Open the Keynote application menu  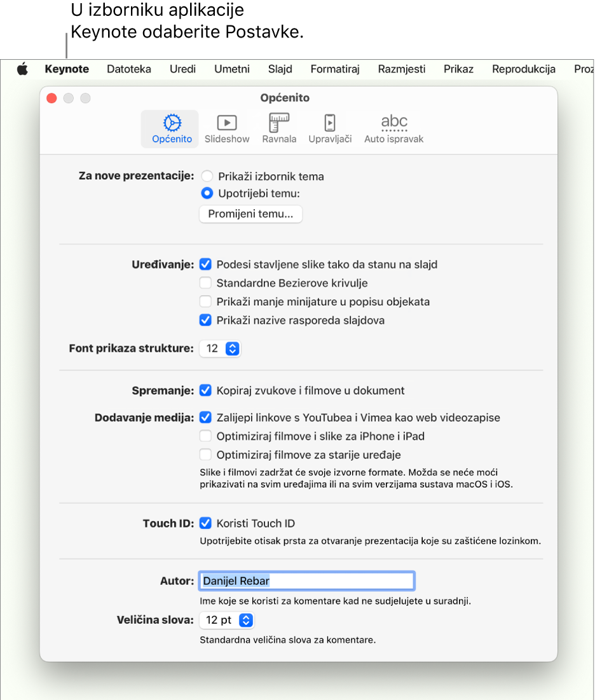(x=67, y=69)
